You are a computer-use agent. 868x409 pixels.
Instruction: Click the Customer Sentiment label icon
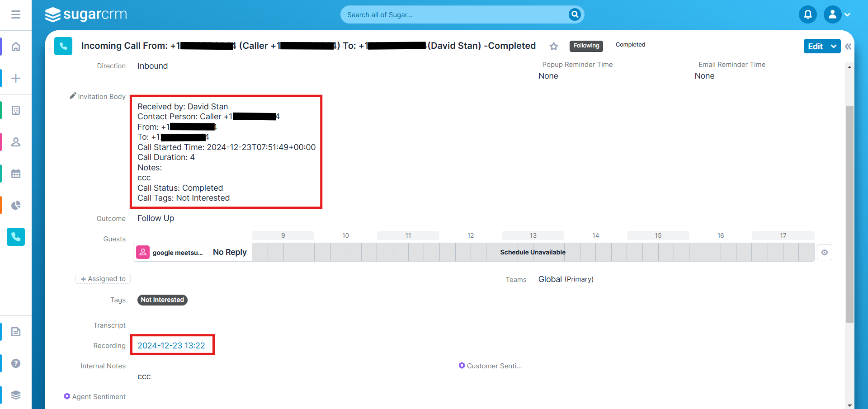(x=462, y=365)
